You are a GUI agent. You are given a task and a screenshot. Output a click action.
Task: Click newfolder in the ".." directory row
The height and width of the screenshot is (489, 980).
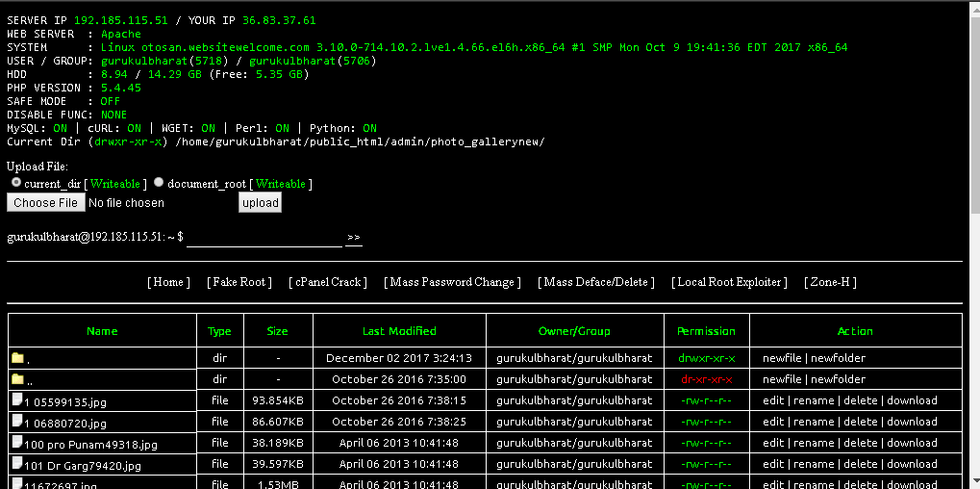838,379
